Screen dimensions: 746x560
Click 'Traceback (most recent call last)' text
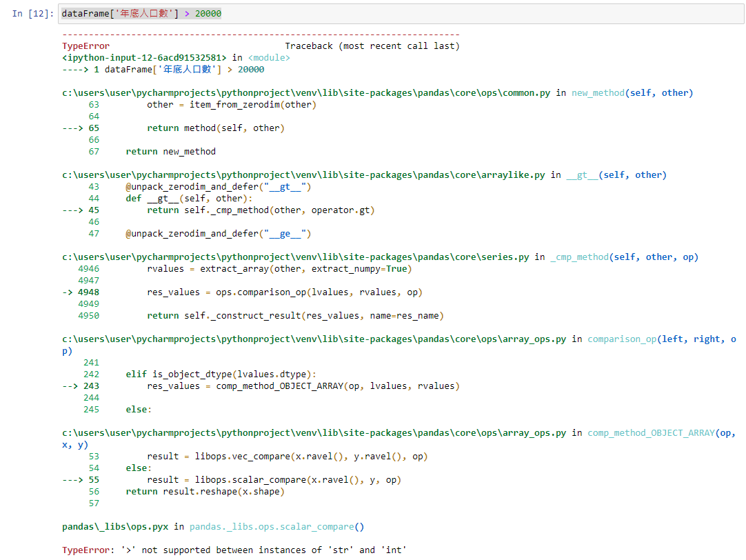pos(372,46)
